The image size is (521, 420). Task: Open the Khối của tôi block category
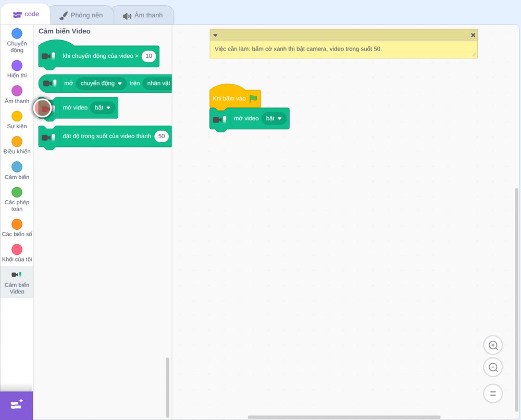pyautogui.click(x=17, y=253)
